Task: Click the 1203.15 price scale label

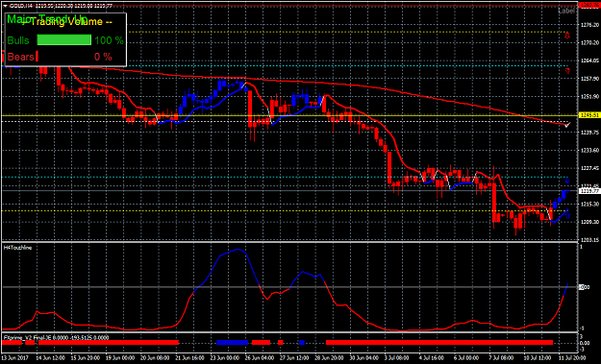Action: pos(589,240)
